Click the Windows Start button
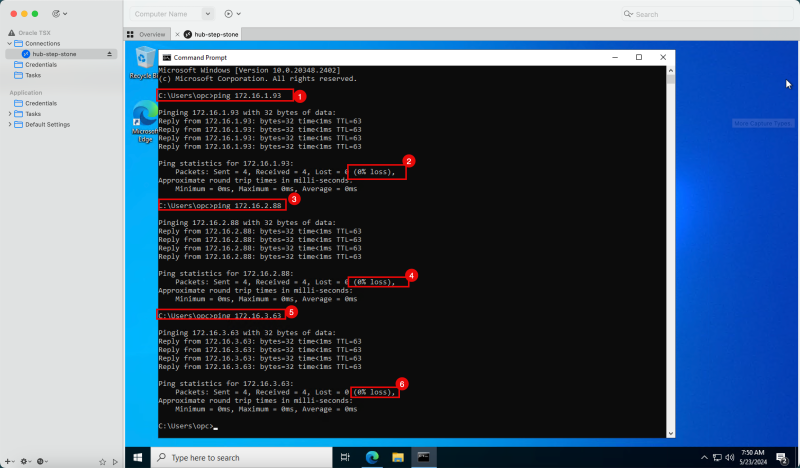 [138, 457]
